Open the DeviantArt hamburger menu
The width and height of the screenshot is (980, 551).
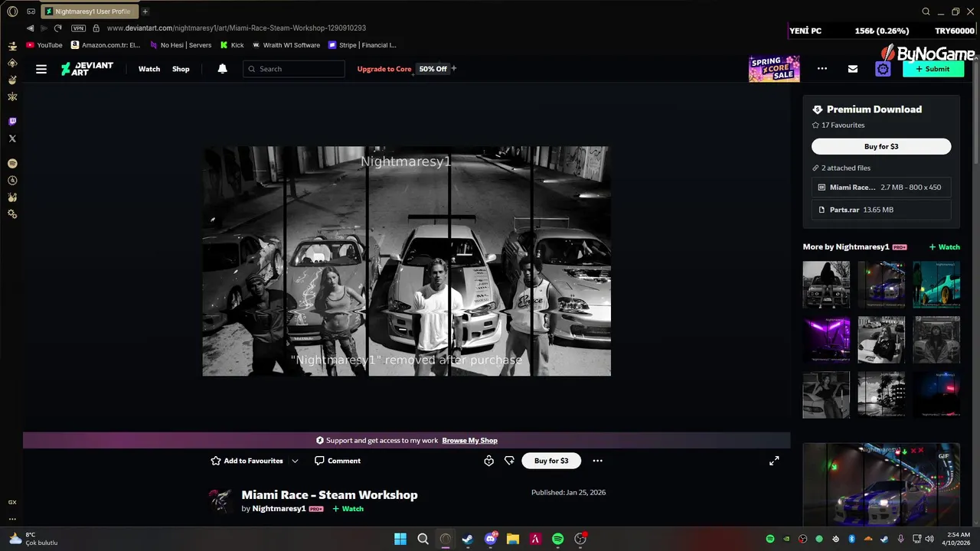tap(41, 69)
